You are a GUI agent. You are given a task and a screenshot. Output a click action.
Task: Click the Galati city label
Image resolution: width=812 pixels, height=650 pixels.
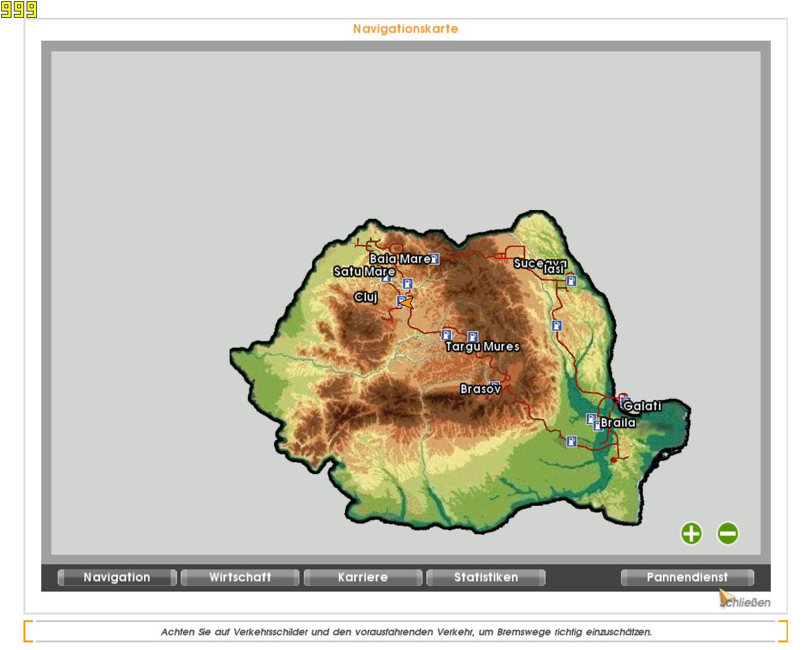coord(643,406)
